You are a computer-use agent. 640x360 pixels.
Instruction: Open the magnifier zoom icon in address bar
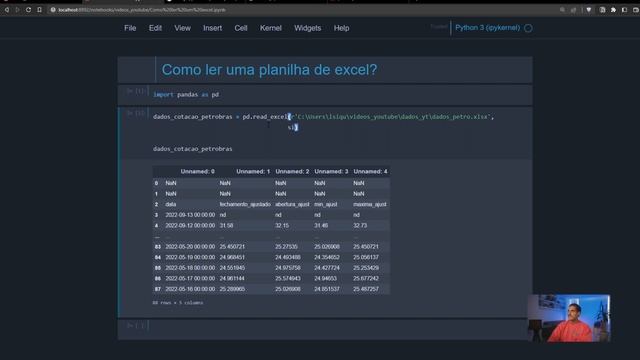(x=562, y=10)
